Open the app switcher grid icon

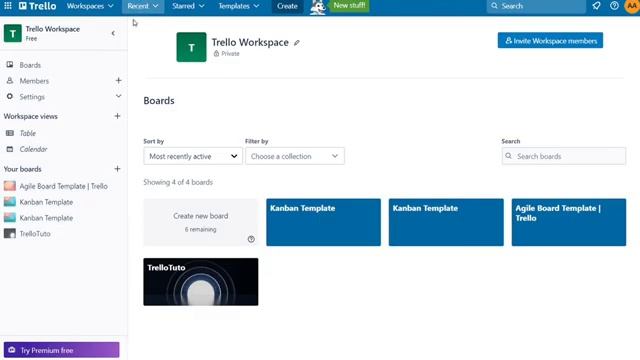[8, 6]
